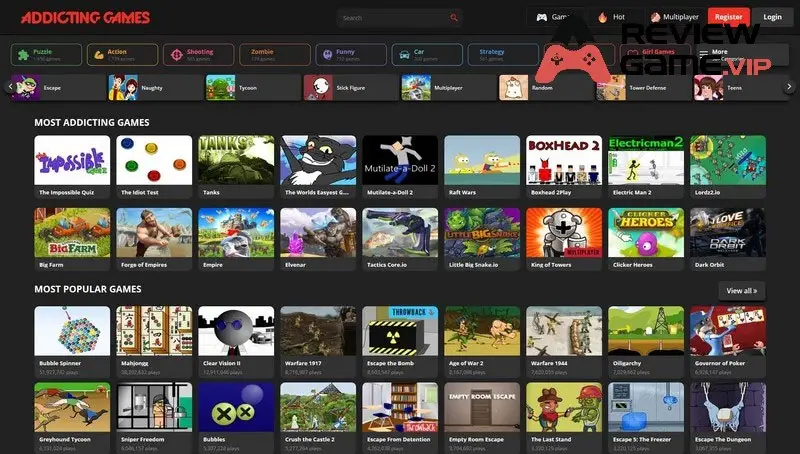Open Governor of Poker thumbnail

click(x=728, y=331)
